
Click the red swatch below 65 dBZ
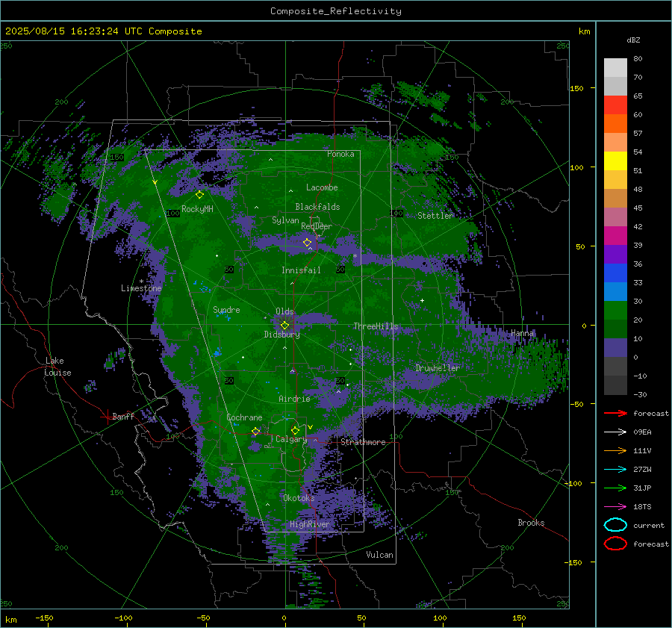coord(615,105)
